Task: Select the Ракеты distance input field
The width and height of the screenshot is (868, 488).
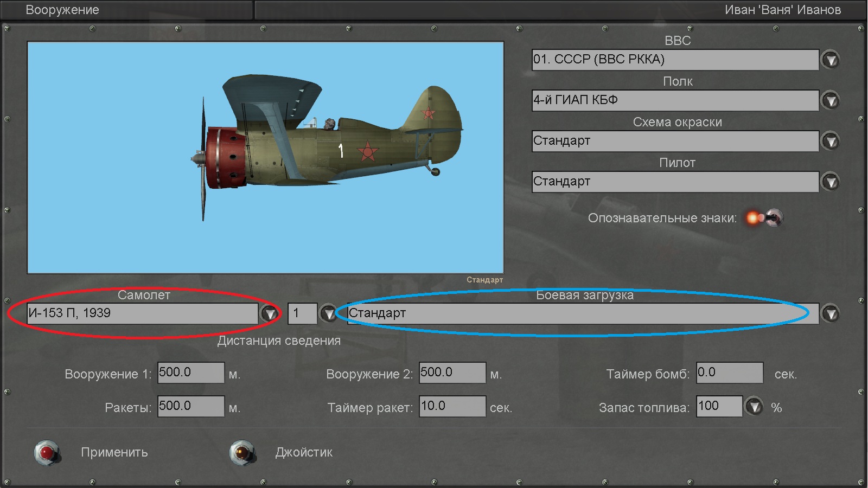Action: click(190, 406)
